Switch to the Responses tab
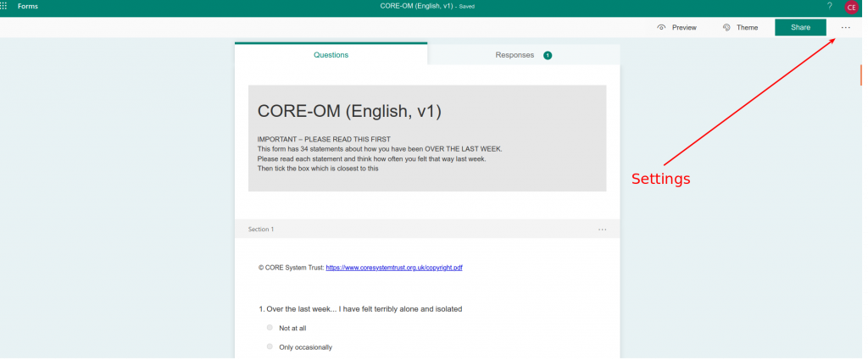The height and width of the screenshot is (360, 868). [524, 55]
